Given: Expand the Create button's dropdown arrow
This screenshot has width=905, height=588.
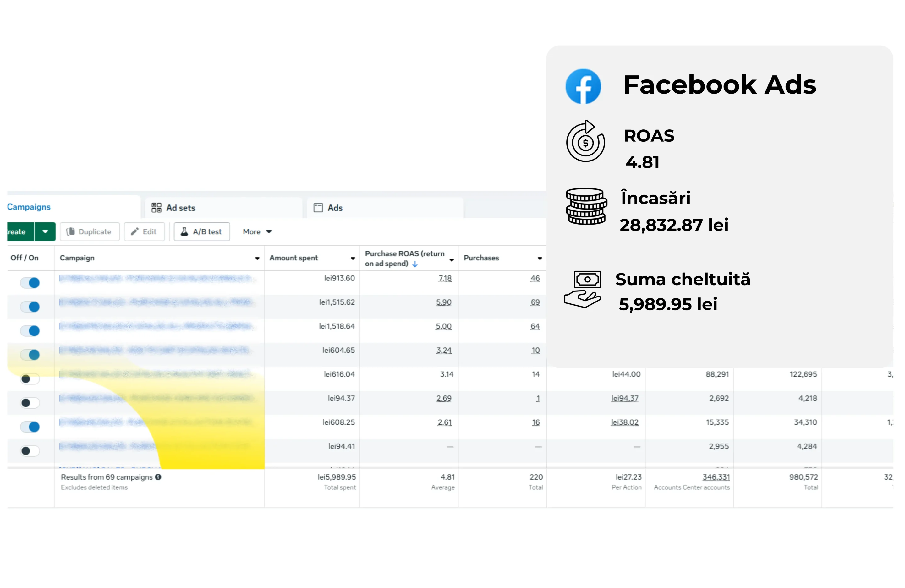Looking at the screenshot, I should (x=46, y=231).
